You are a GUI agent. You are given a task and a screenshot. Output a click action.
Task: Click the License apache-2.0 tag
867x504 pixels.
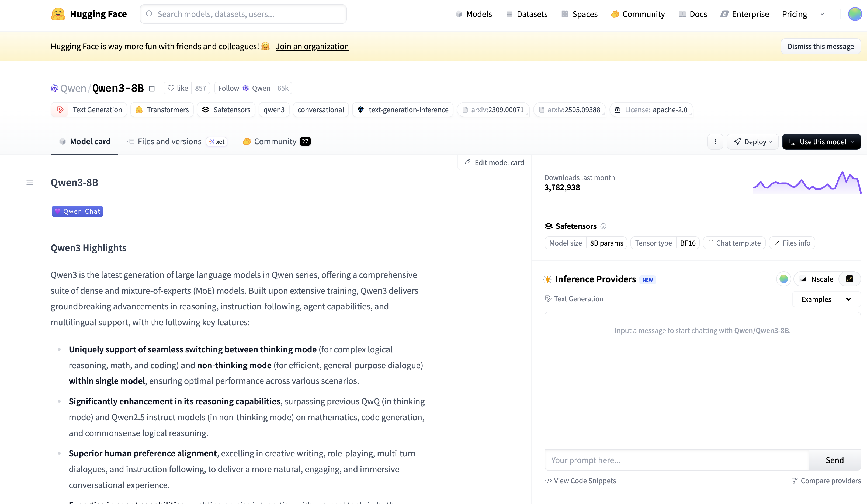(x=651, y=110)
